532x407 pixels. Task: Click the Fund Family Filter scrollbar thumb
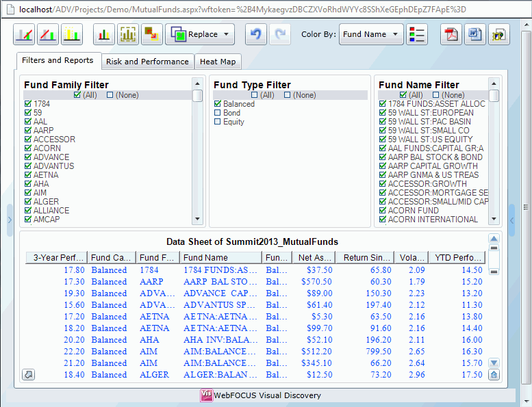coord(197,96)
